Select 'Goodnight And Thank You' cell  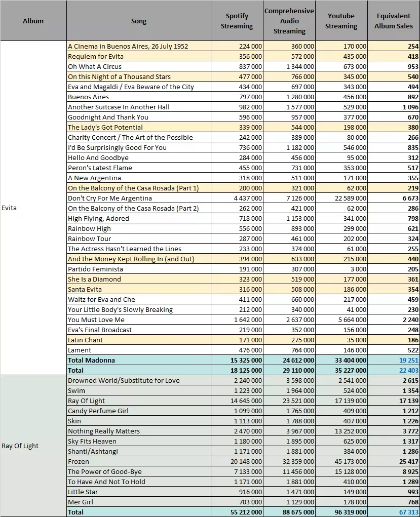(x=139, y=117)
